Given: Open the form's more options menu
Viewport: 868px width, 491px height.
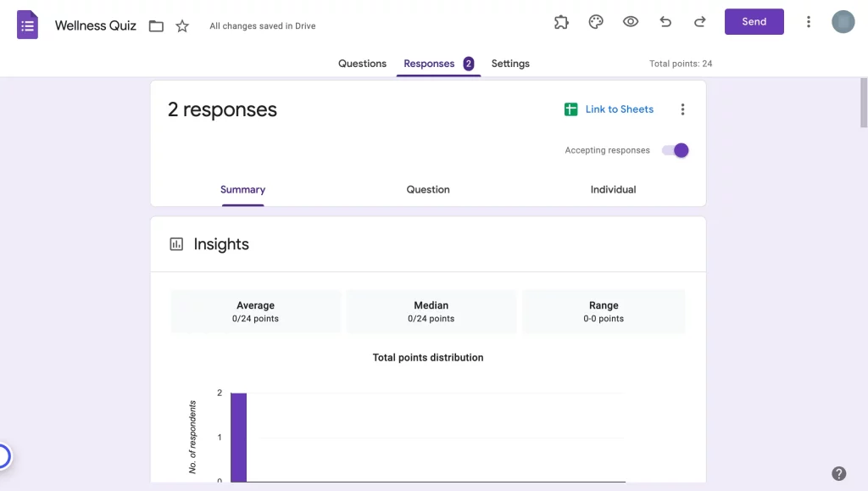Looking at the screenshot, I should click(x=808, y=21).
